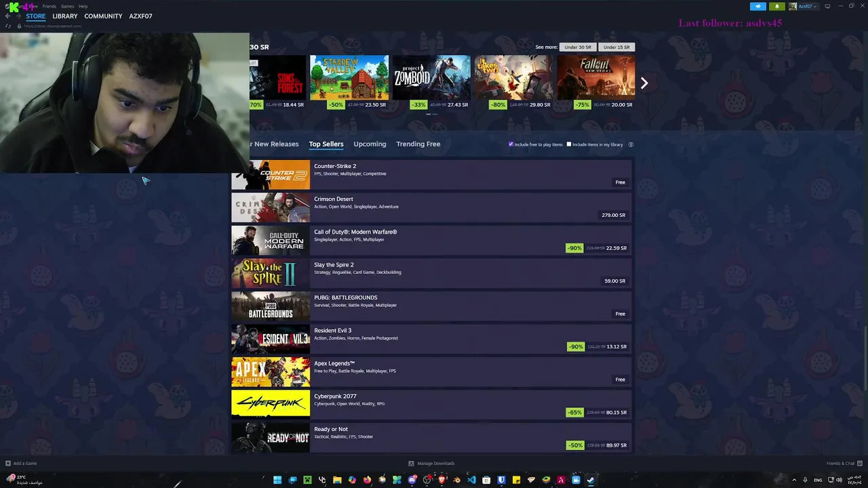Open Microsoft Store from taskbar
The width and height of the screenshot is (868, 488).
[486, 480]
